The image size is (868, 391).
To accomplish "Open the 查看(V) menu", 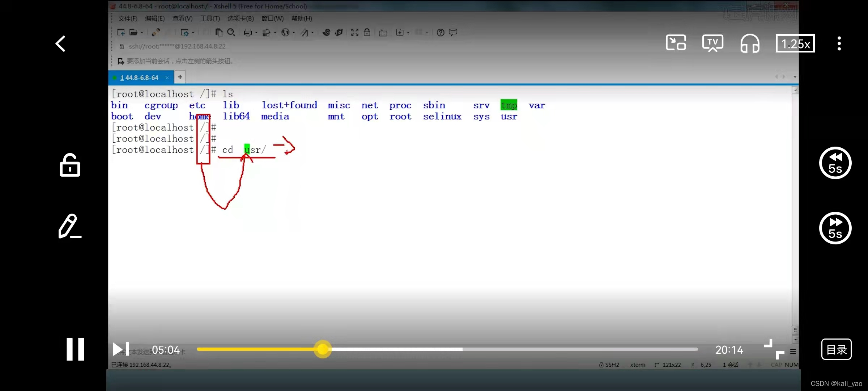I will [x=182, y=18].
